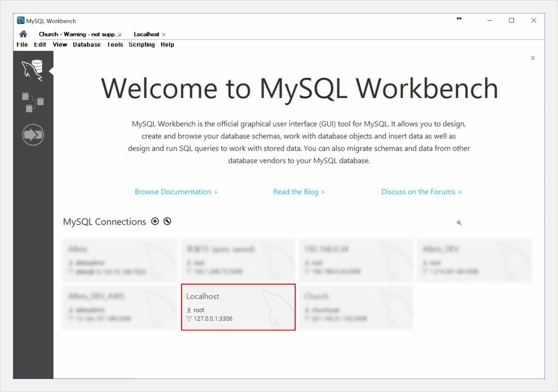Open the Tools menu
This screenshot has height=392, width=558.
click(115, 45)
